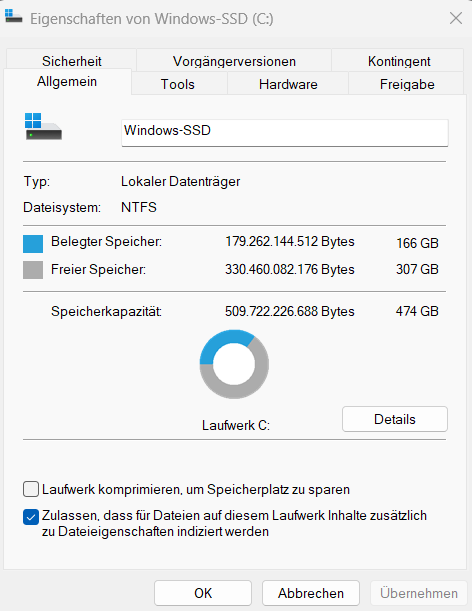Click the large Windows drive icon
472x611 pixels.
(43, 126)
